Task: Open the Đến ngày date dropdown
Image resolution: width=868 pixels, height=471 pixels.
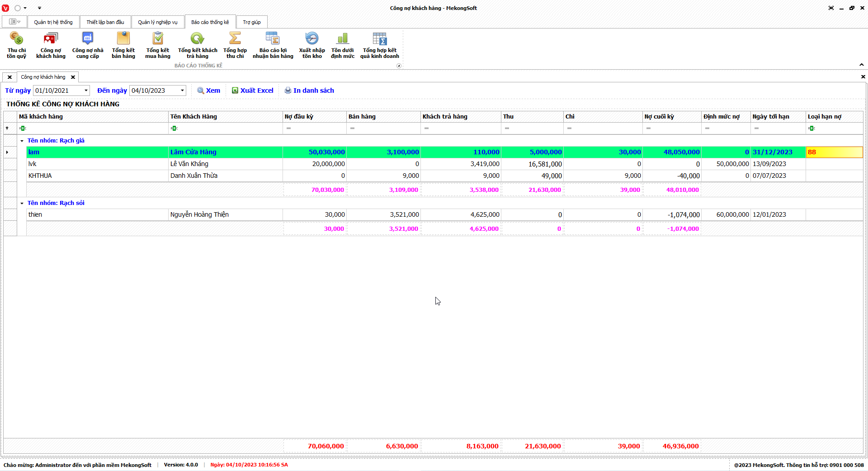Action: 182,90
